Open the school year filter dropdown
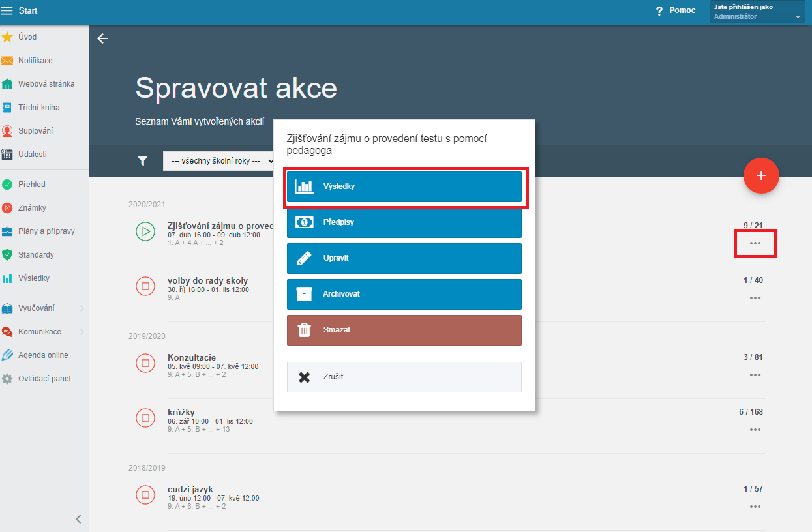Viewport: 812px width, 532px height. click(x=218, y=161)
